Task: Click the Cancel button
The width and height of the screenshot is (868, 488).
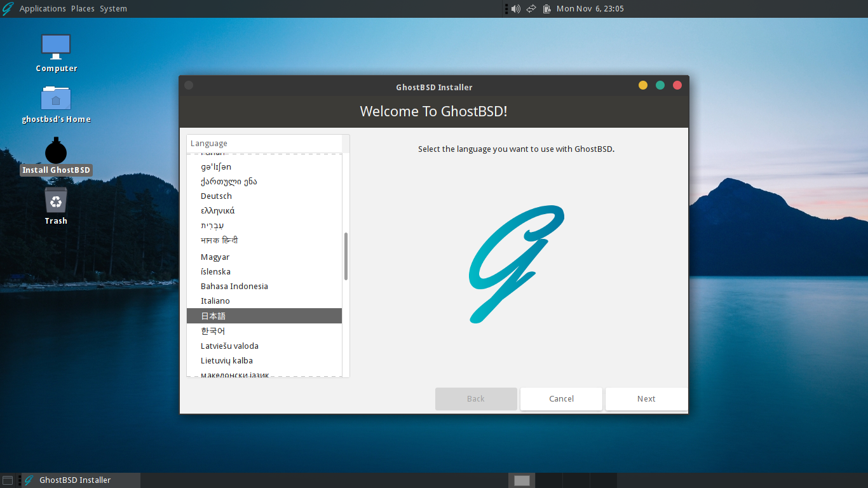Action: pos(561,399)
